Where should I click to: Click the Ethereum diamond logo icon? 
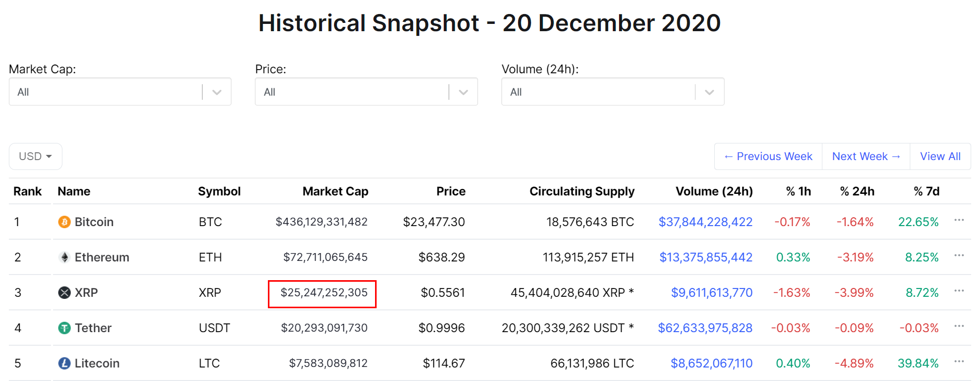click(64, 257)
